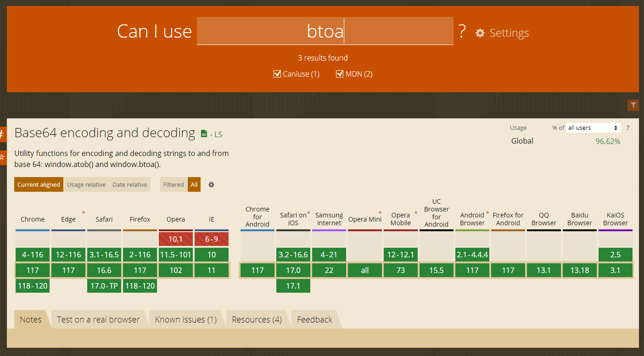
Task: Click the Settings link text
Action: tap(509, 33)
